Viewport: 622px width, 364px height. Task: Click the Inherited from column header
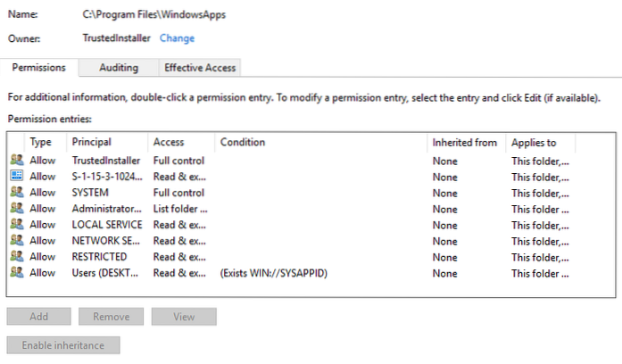point(464,142)
